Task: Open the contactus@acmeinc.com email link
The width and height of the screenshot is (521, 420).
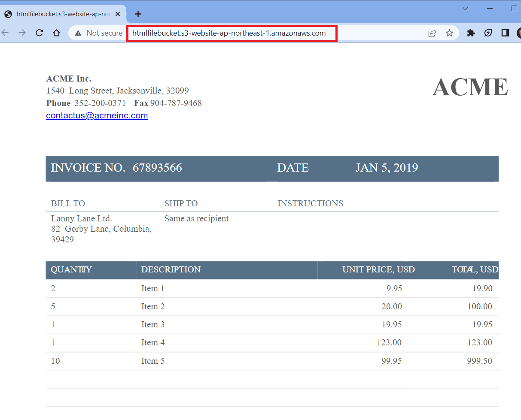Action: 97,115
